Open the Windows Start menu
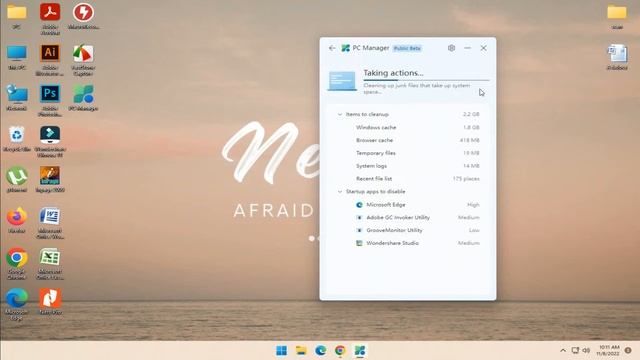The image size is (640, 360). pos(281,351)
